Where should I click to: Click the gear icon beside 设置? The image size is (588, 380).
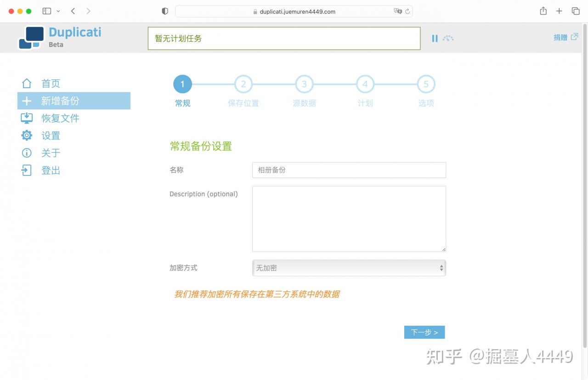click(x=27, y=135)
